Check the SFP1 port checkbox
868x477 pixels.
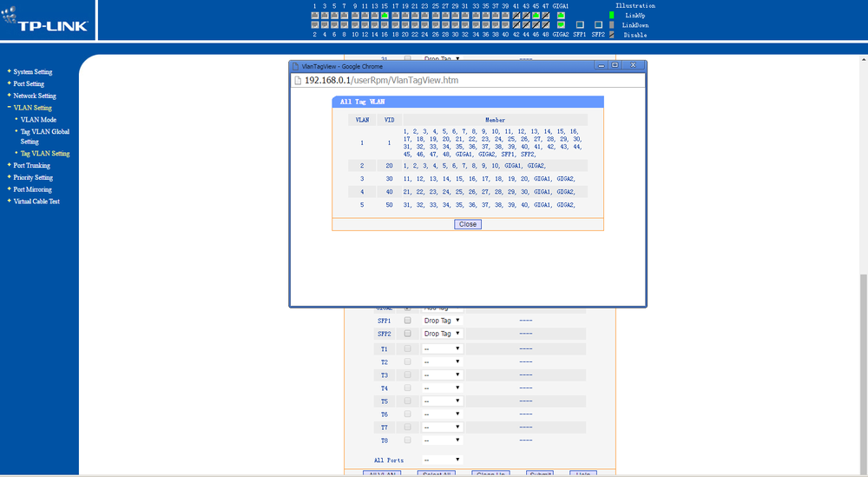(x=407, y=321)
